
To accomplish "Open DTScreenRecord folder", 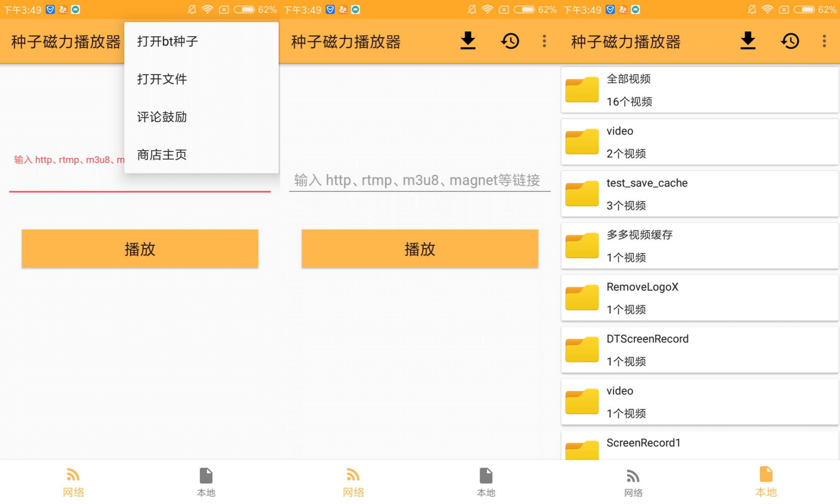I will (x=699, y=350).
